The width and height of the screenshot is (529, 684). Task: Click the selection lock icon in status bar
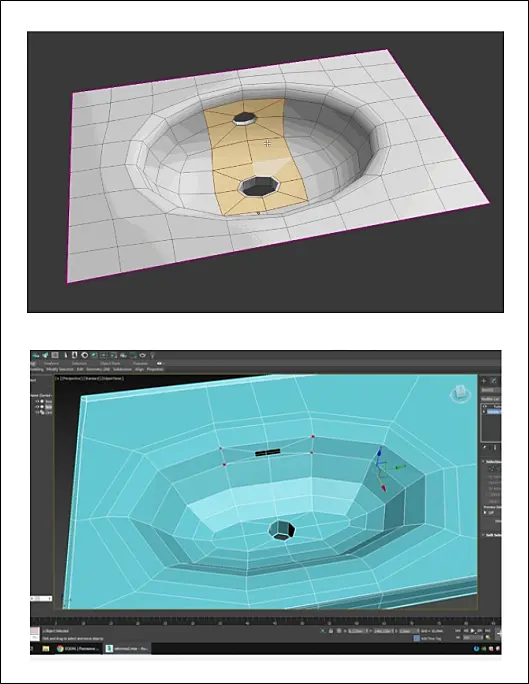click(x=331, y=631)
